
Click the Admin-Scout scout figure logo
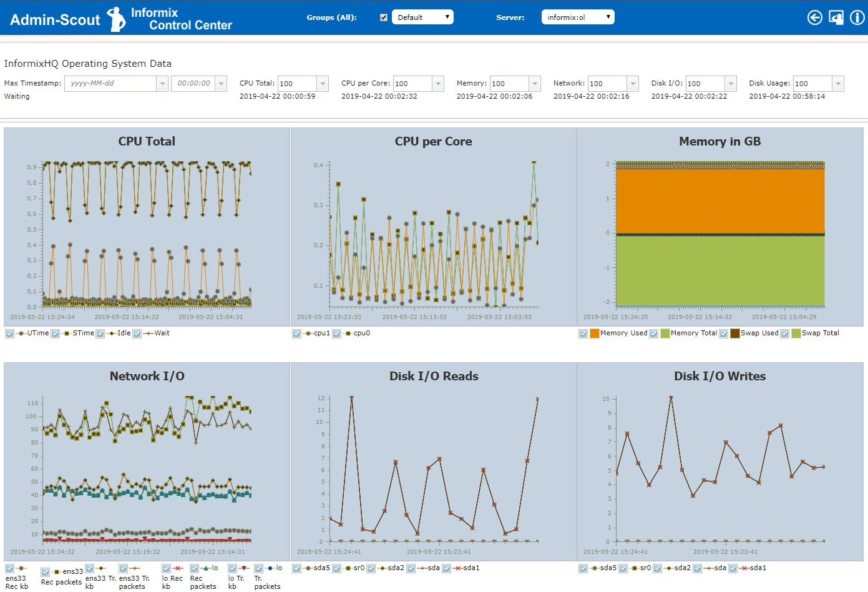pyautogui.click(x=116, y=19)
